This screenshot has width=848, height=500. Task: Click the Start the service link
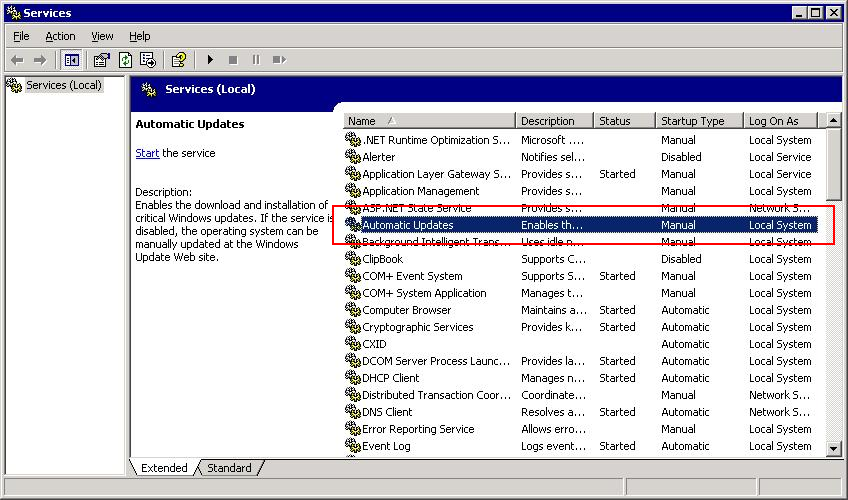147,153
